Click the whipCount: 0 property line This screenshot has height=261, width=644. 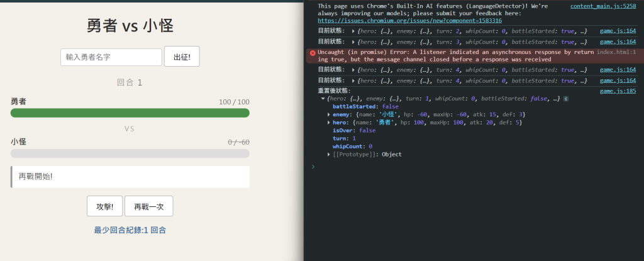pyautogui.click(x=352, y=147)
